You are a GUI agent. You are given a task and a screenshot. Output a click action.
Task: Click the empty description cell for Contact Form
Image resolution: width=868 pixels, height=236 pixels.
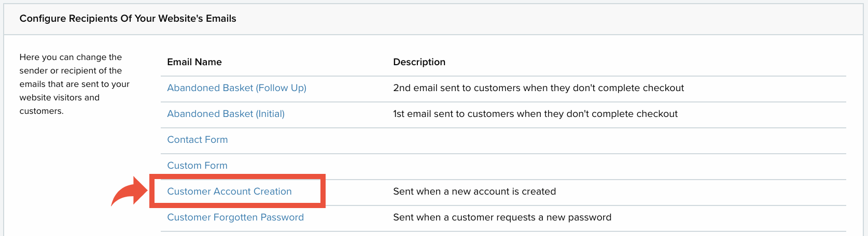(620, 140)
